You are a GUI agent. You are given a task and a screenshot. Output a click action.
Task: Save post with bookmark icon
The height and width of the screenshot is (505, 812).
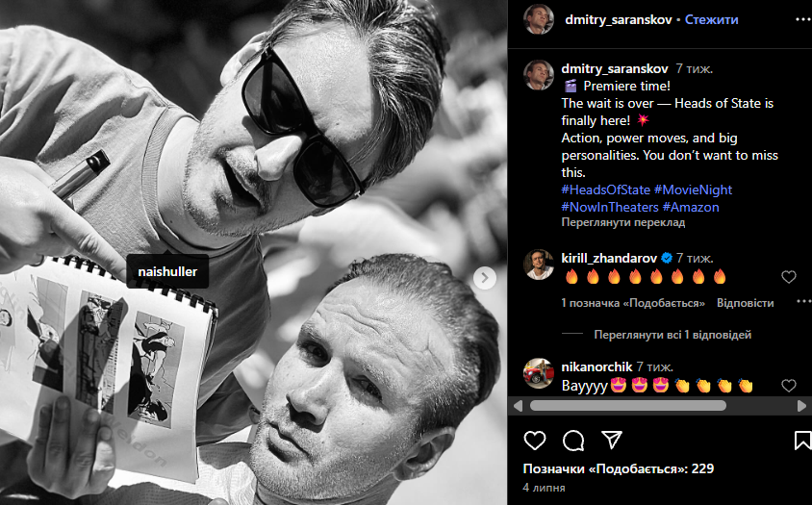802,441
